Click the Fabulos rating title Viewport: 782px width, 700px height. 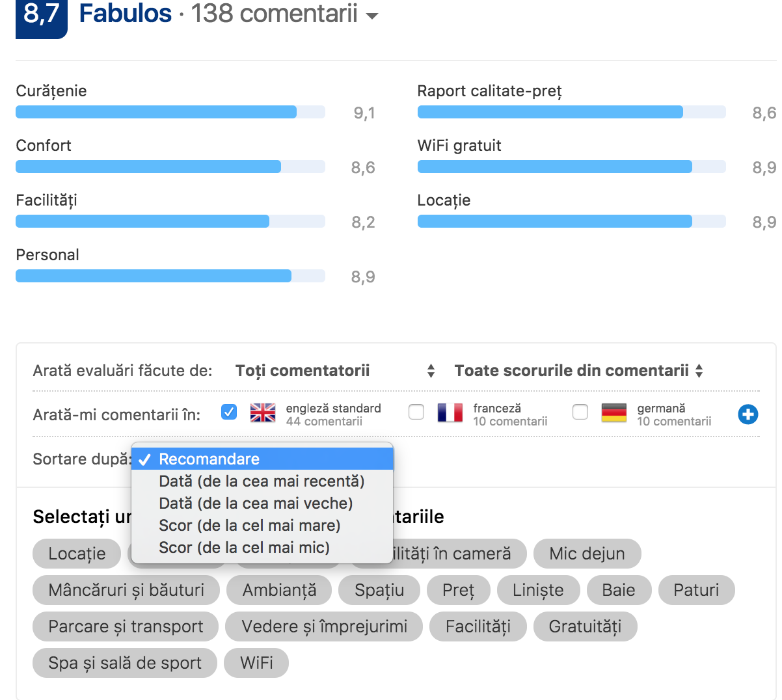pyautogui.click(x=126, y=13)
